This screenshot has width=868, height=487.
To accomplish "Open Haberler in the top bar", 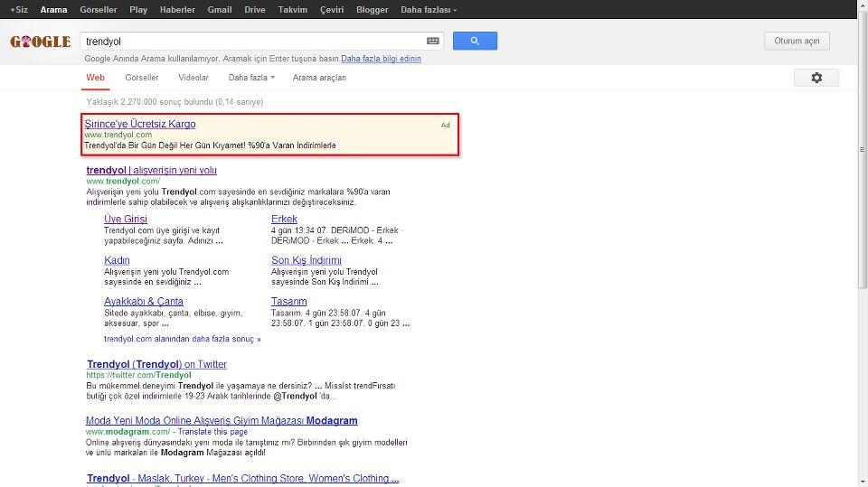I will 177,9.
